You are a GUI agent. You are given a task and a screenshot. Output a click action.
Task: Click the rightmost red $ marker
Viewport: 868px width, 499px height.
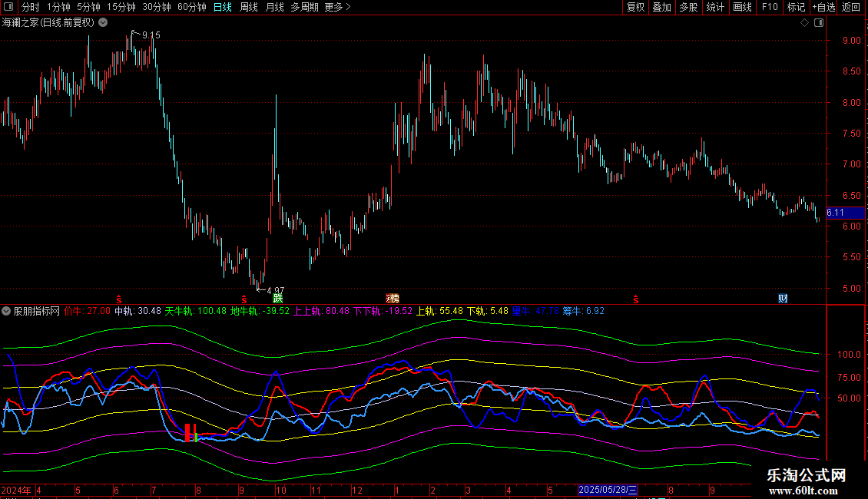[635, 298]
